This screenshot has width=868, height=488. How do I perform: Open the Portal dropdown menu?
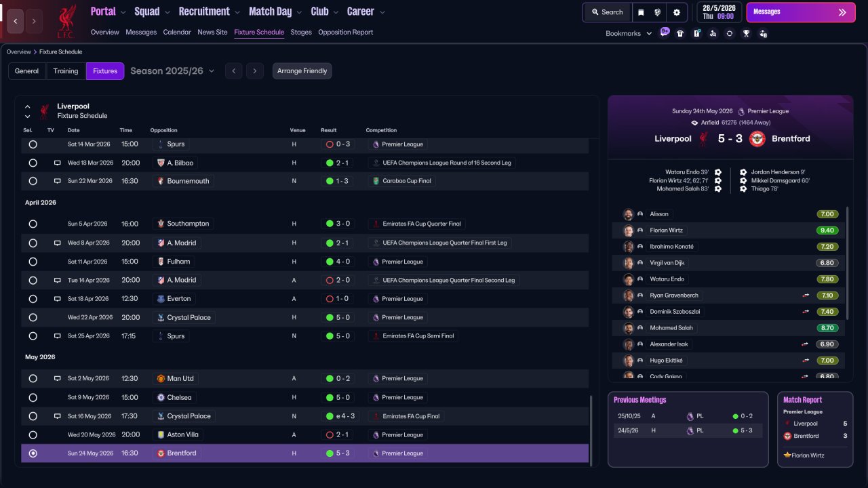(108, 12)
